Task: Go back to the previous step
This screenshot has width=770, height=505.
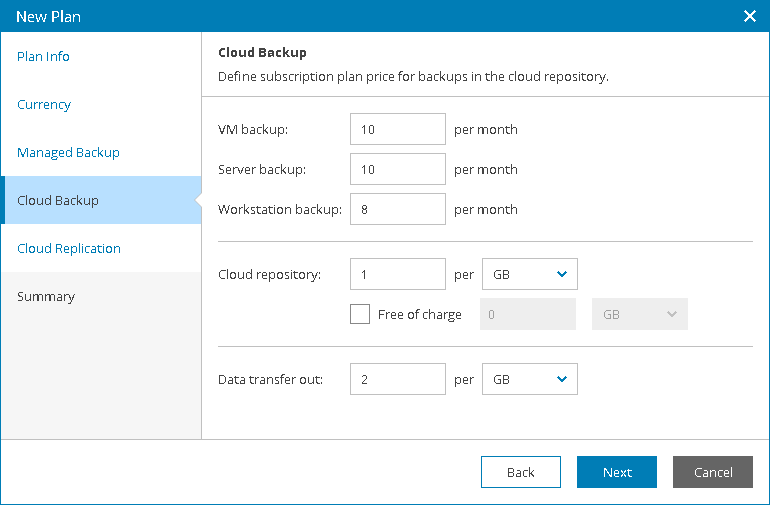Action: click(x=521, y=472)
